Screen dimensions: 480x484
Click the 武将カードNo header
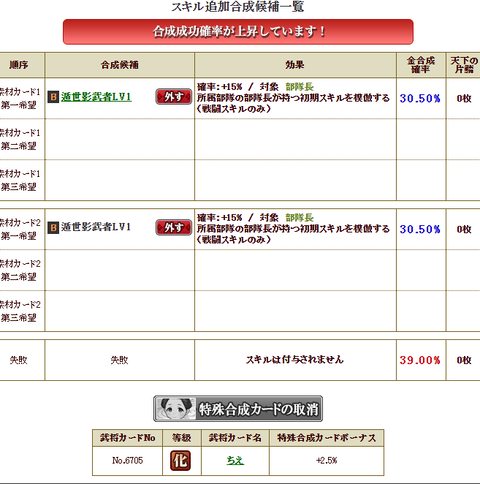[x=127, y=438]
